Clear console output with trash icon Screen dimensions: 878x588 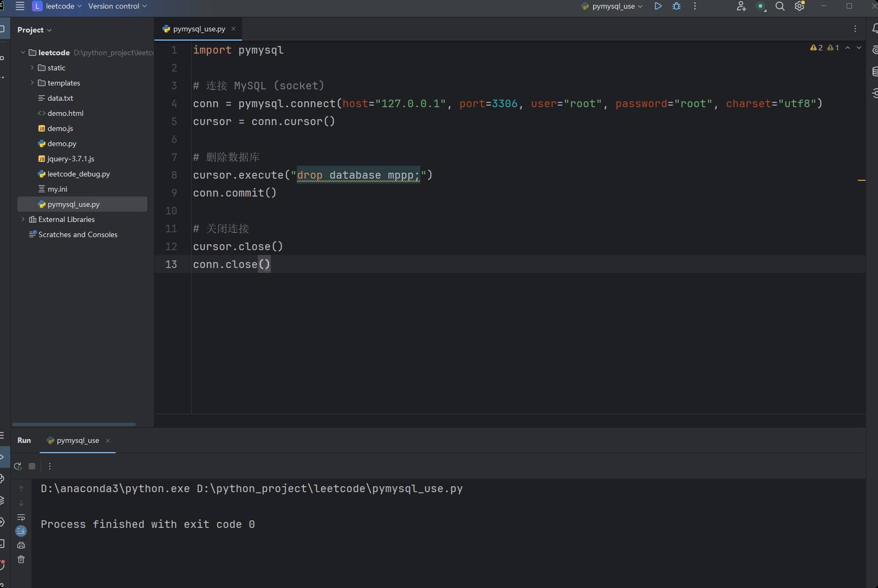(x=21, y=559)
